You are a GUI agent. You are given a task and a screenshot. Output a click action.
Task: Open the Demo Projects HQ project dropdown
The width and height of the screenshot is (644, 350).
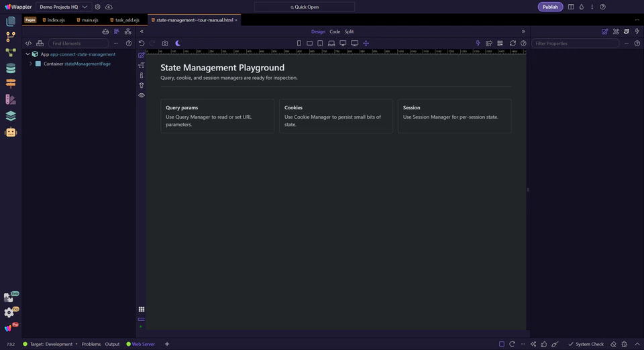63,7
